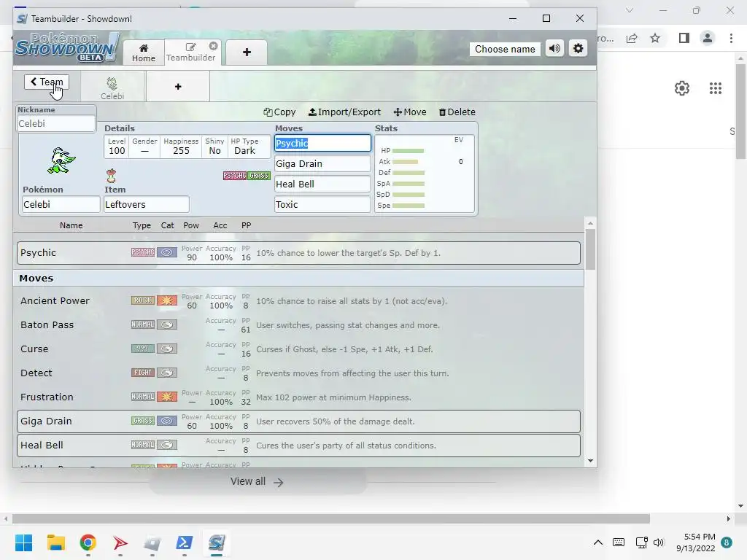Viewport: 747px width, 560px height.
Task: Click the Atk stat bar
Action: pyautogui.click(x=405, y=162)
